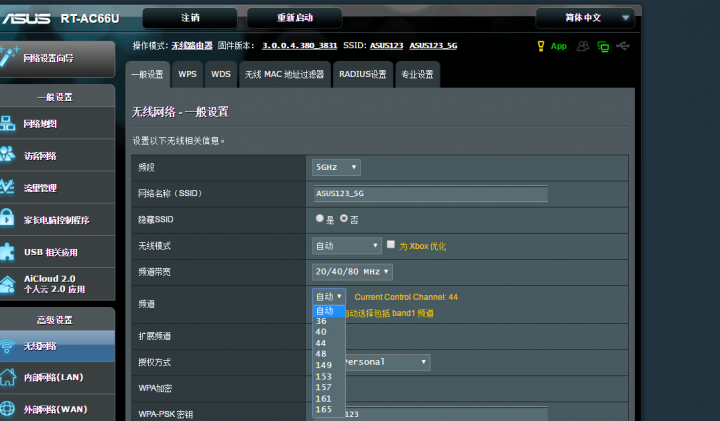Enable the Xbox optimization checkbox

(x=391, y=245)
